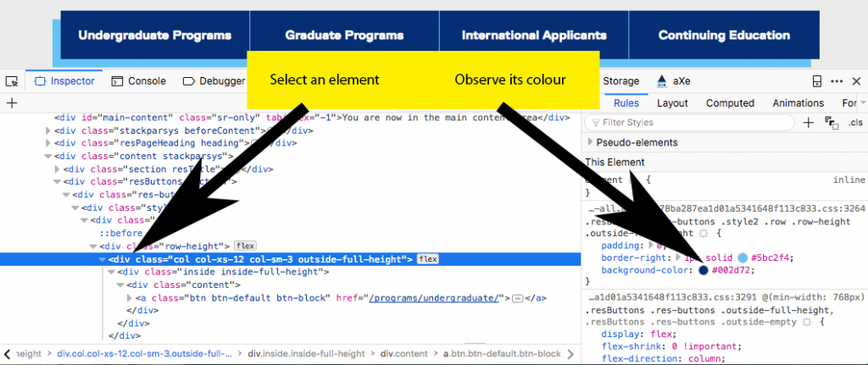Click the flex-shrink: 0 !important declaration
Viewport: 868px width, 365px height.
(671, 346)
